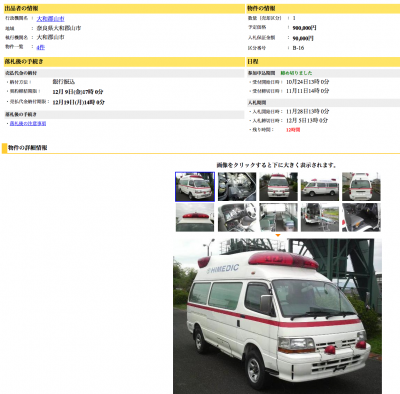
Task: Click the red remaining time 12時間
Action: point(293,130)
